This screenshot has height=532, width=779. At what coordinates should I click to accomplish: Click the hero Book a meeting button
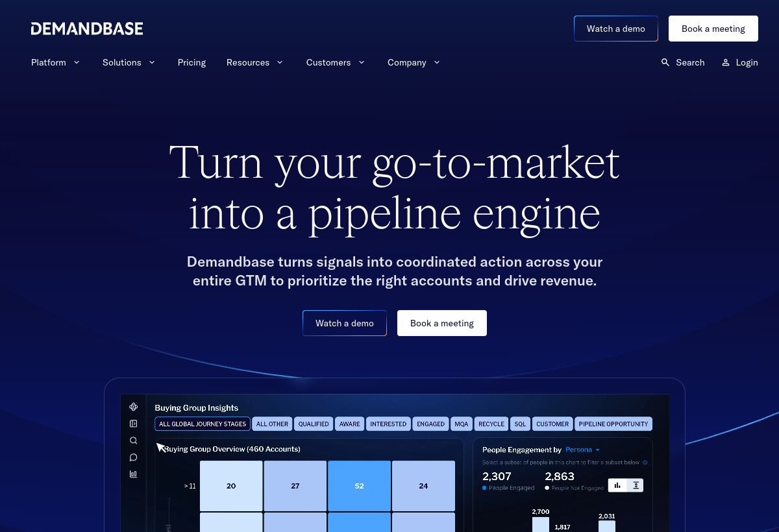[442, 323]
